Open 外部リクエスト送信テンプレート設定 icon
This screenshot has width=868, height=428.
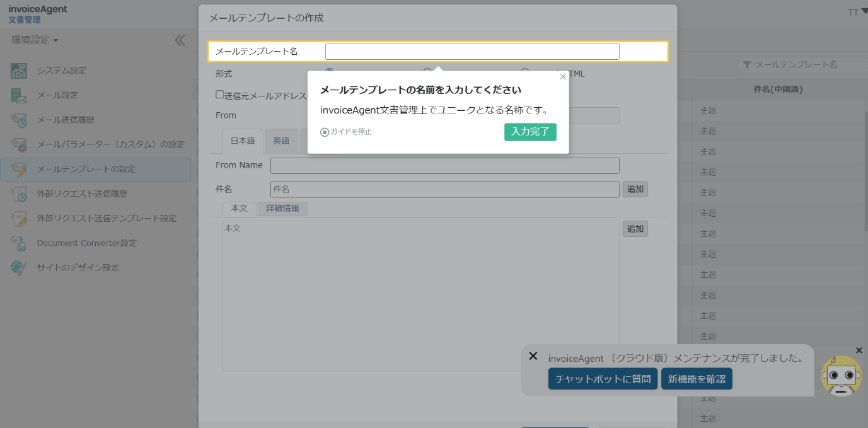(x=19, y=218)
